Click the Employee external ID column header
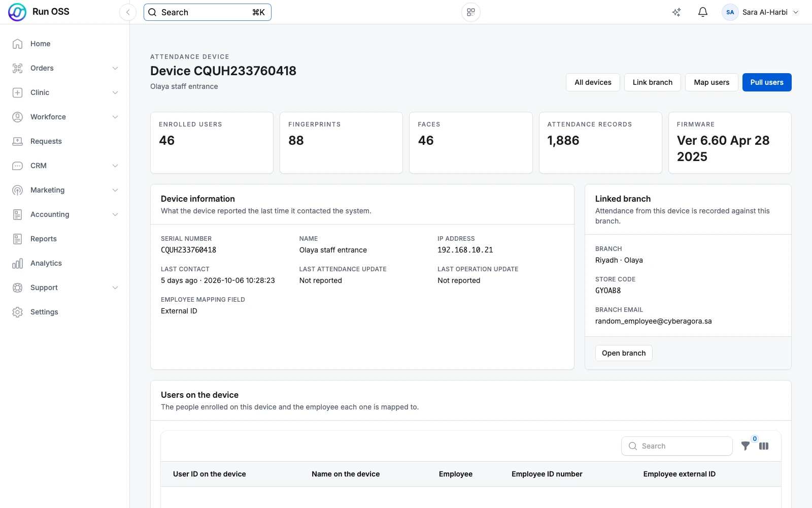812x508 pixels. 680,474
